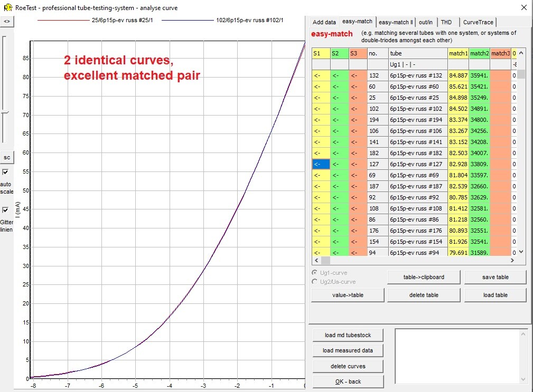Click the table->clipboard button
Viewport: 533px width, 392px height.
(424, 277)
